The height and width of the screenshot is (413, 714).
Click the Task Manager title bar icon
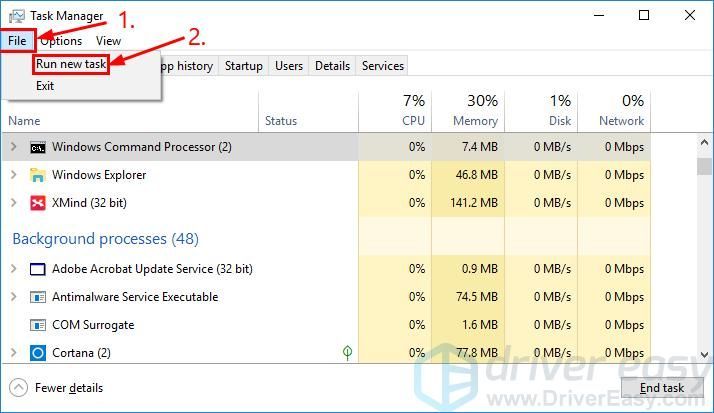tap(17, 16)
